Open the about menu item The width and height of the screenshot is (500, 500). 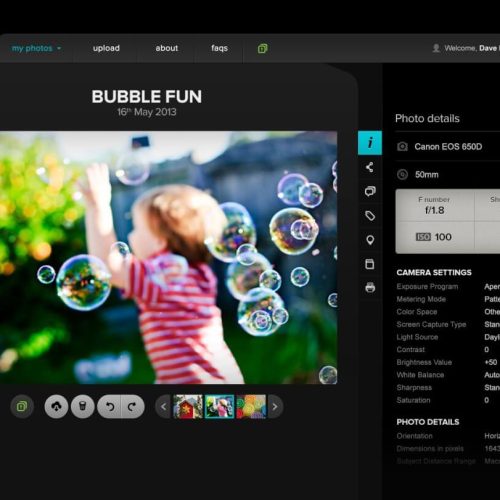(167, 48)
